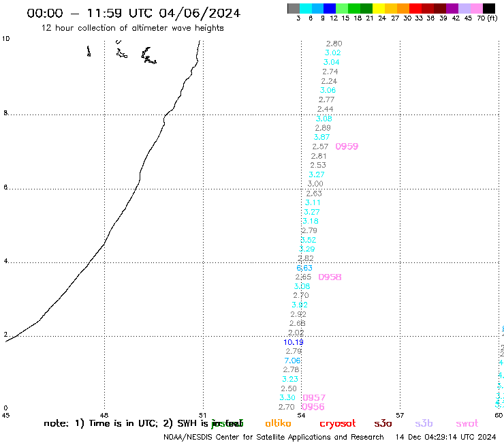Click the gray swatch in the color scale
Screen dimensions: 504x443
294,8
